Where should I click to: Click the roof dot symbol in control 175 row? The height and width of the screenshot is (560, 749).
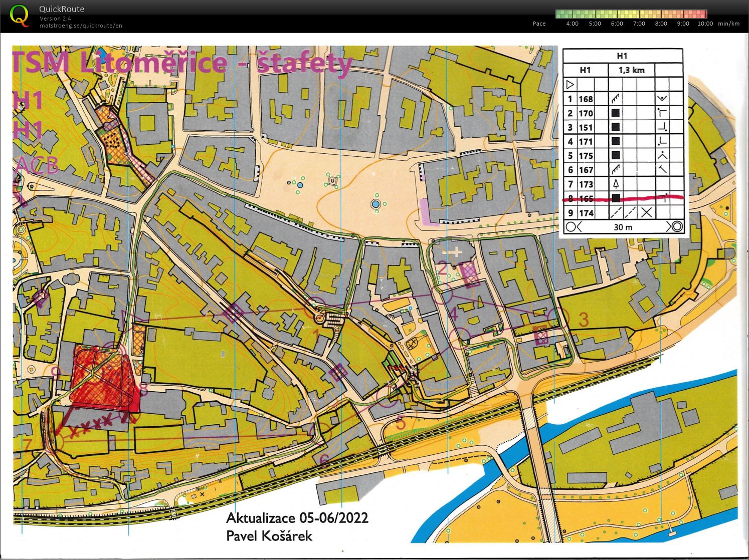[663, 156]
